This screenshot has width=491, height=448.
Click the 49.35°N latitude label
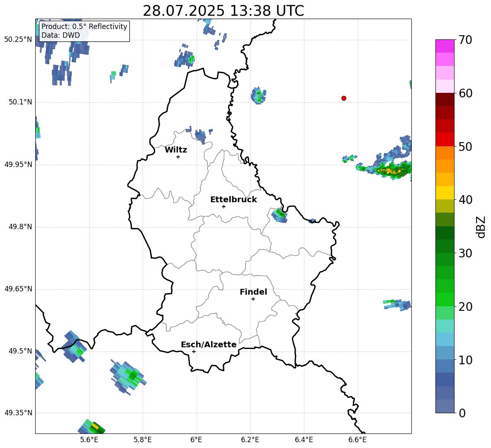click(18, 413)
